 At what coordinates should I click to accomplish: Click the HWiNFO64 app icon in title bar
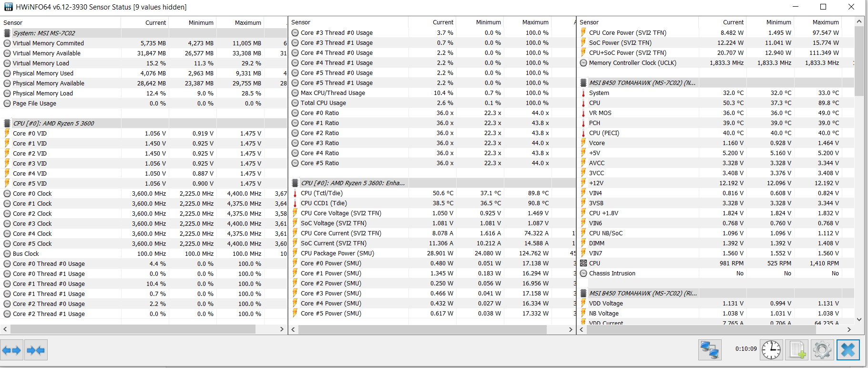8,7
